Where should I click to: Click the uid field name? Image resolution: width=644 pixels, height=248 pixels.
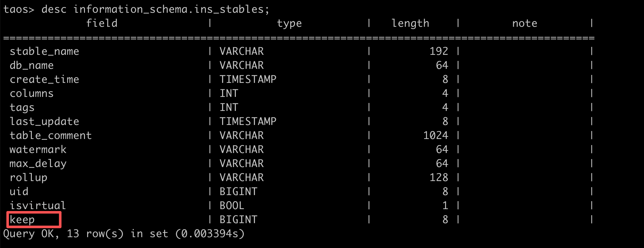tap(19, 192)
